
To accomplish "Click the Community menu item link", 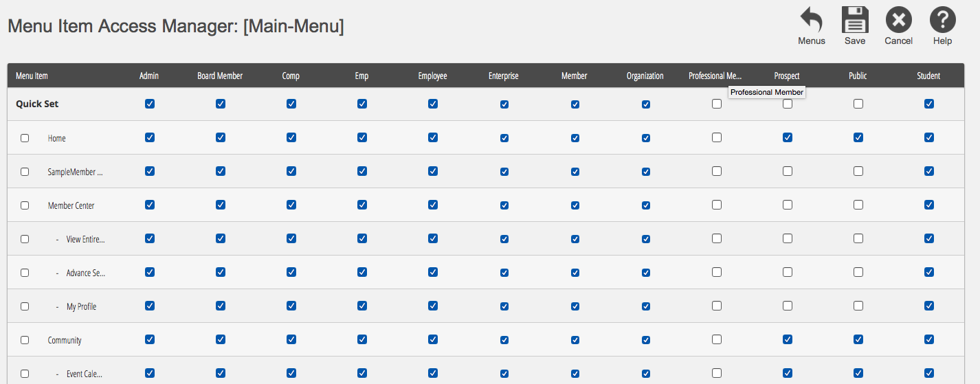I will pyautogui.click(x=65, y=340).
